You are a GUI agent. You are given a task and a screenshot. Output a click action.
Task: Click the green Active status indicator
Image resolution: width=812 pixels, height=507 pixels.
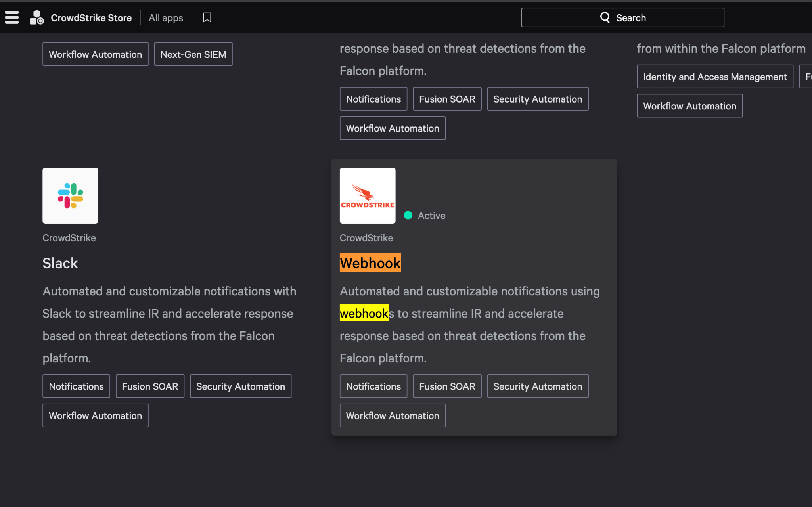[408, 215]
